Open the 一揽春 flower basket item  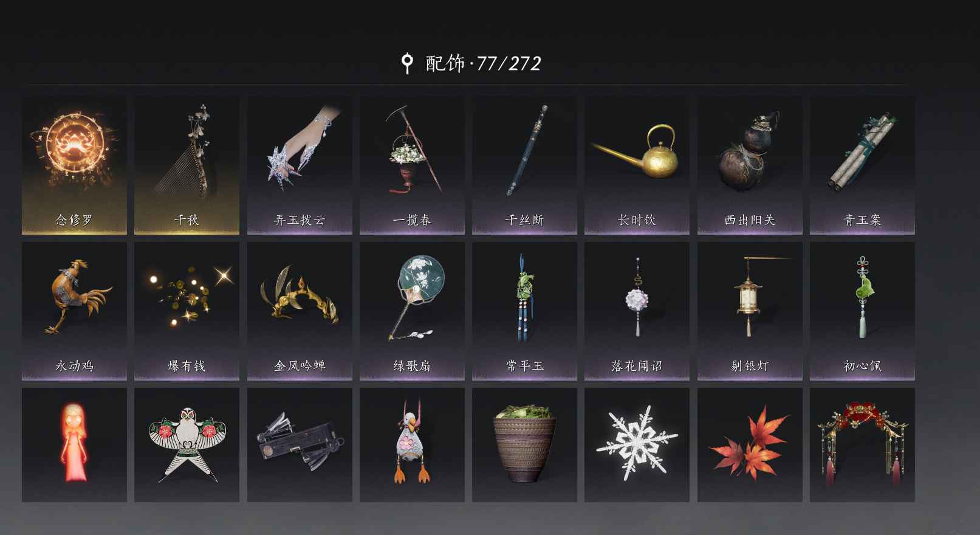tap(412, 165)
